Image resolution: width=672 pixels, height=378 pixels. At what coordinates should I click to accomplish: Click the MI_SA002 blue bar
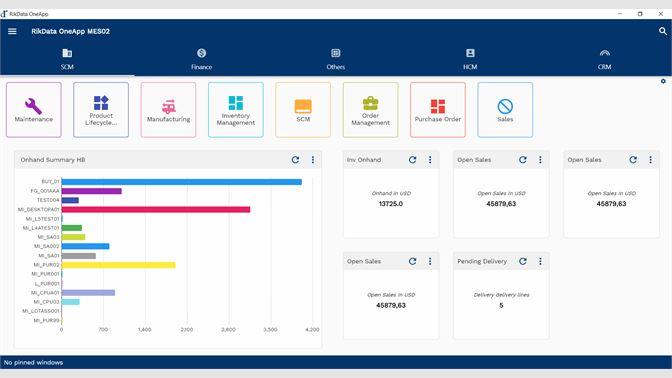pyautogui.click(x=86, y=246)
